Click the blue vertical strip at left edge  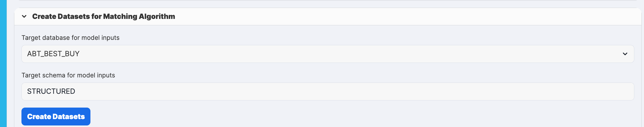coord(3,63)
